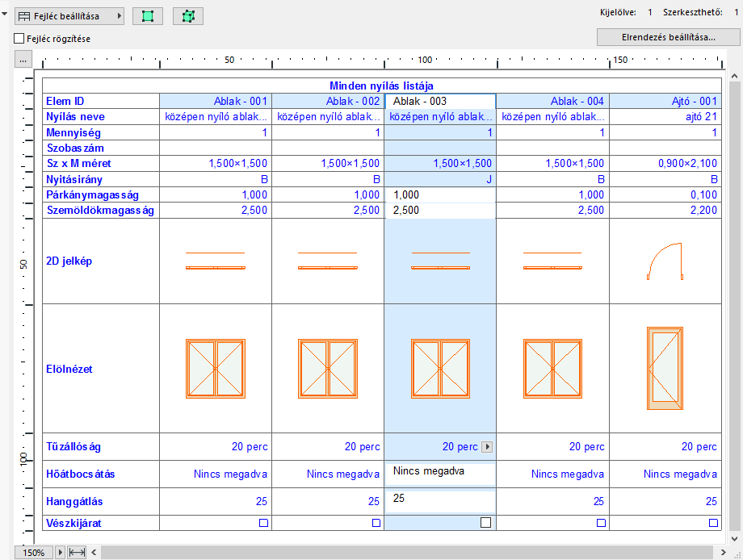Click front view thumbnail of Ablak - 001
The height and width of the screenshot is (560, 743).
[216, 369]
